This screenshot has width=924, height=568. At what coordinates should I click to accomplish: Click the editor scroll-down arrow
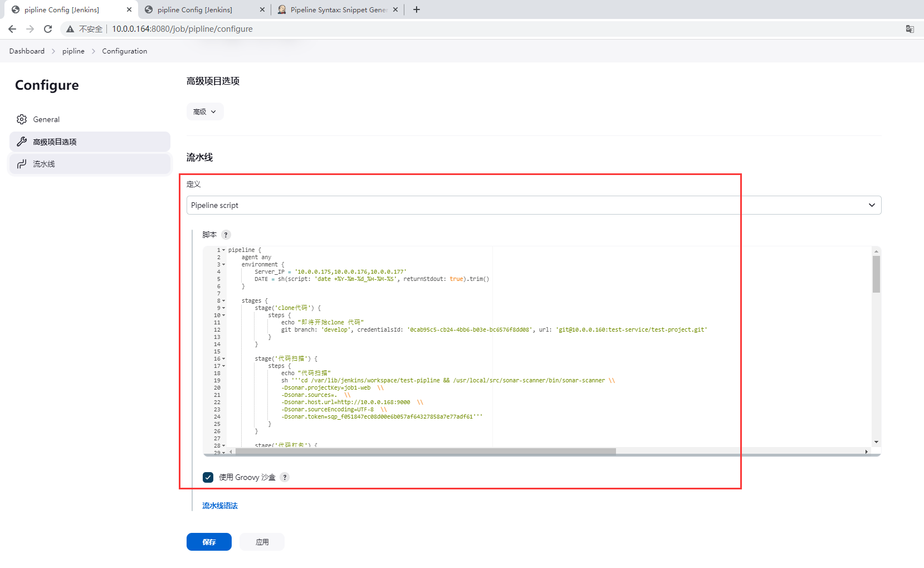tap(876, 442)
